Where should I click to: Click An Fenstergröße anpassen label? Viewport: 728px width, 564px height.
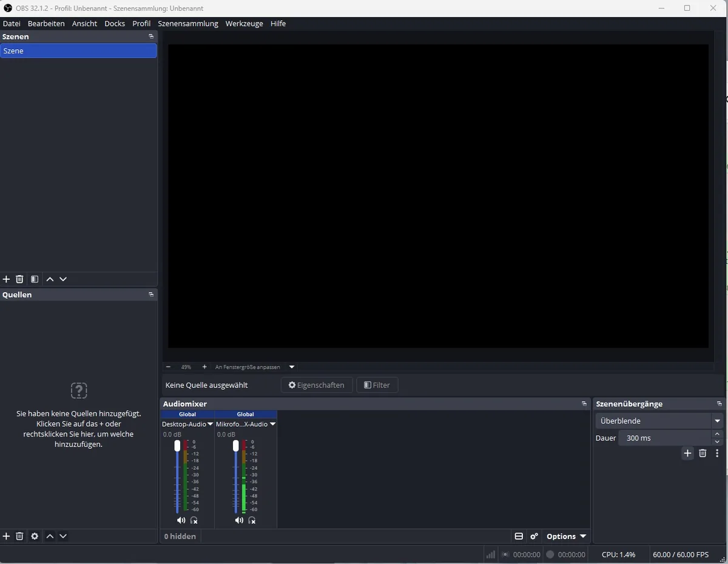click(248, 367)
